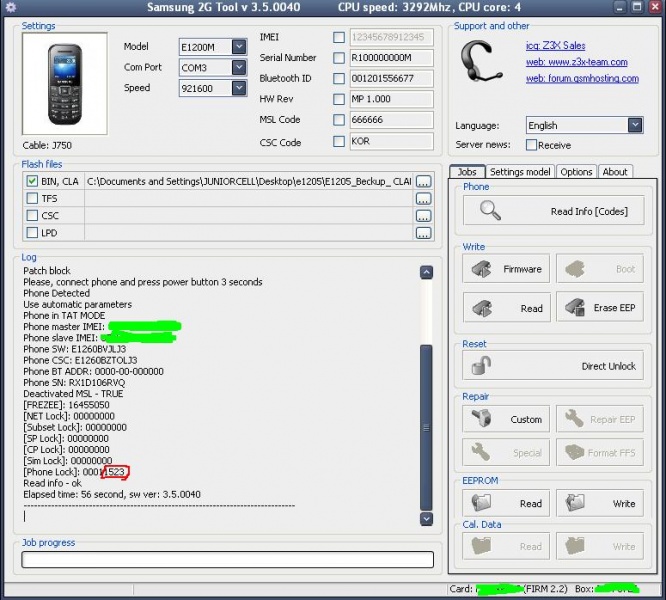
Task: Click the Direct Unlock padlock icon
Action: 481,366
